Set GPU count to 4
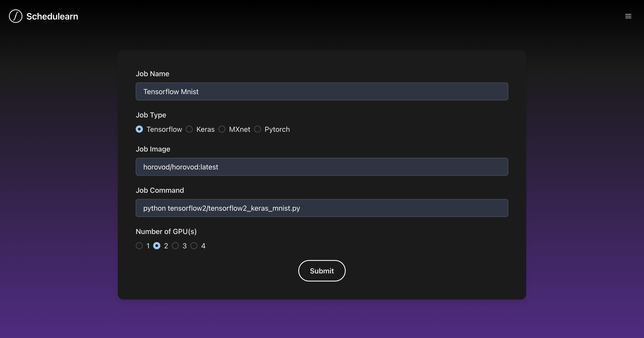The width and height of the screenshot is (644, 338). 194,246
